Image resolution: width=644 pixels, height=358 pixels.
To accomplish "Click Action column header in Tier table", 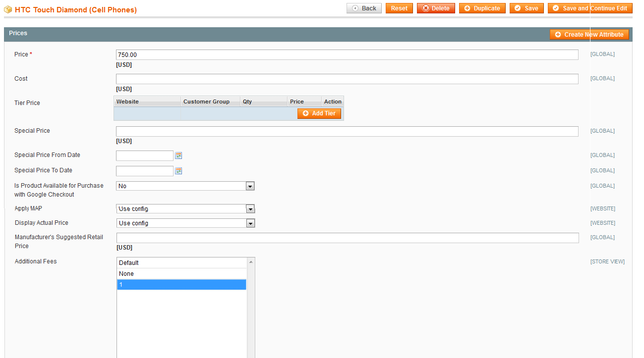I will click(333, 102).
